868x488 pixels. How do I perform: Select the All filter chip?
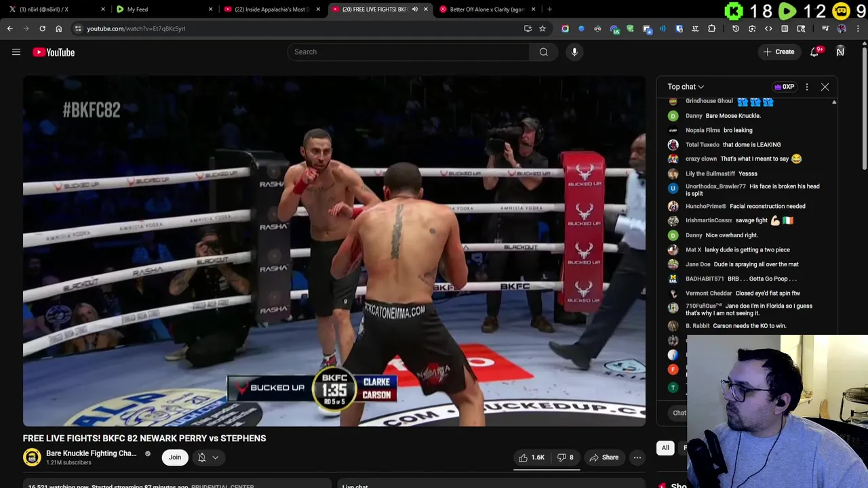(x=665, y=448)
